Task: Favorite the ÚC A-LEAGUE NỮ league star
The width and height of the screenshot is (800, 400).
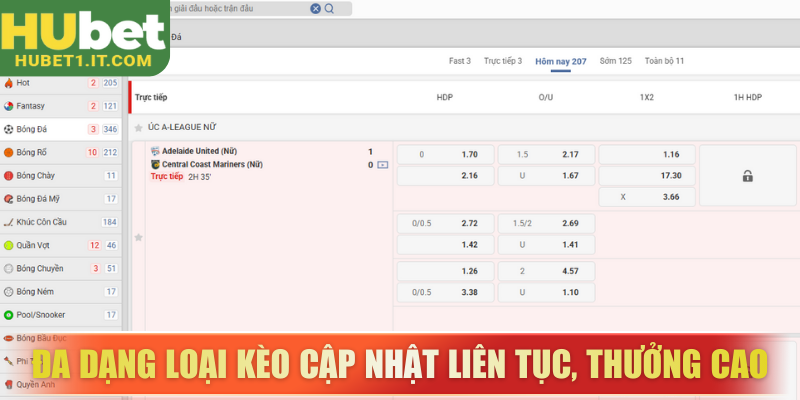Action: point(138,128)
